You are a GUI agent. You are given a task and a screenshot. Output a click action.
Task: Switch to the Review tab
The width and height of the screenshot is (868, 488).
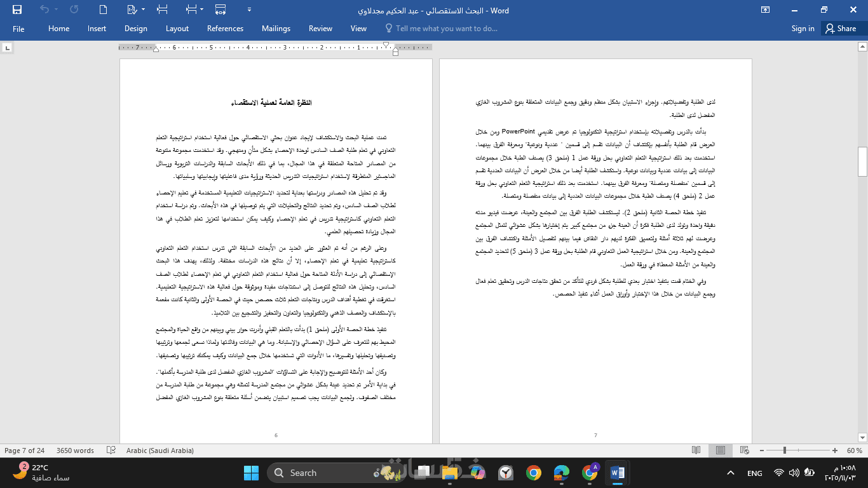coord(321,29)
